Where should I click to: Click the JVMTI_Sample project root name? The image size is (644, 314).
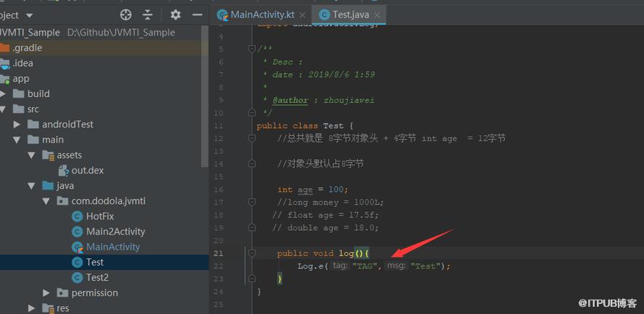click(x=30, y=33)
